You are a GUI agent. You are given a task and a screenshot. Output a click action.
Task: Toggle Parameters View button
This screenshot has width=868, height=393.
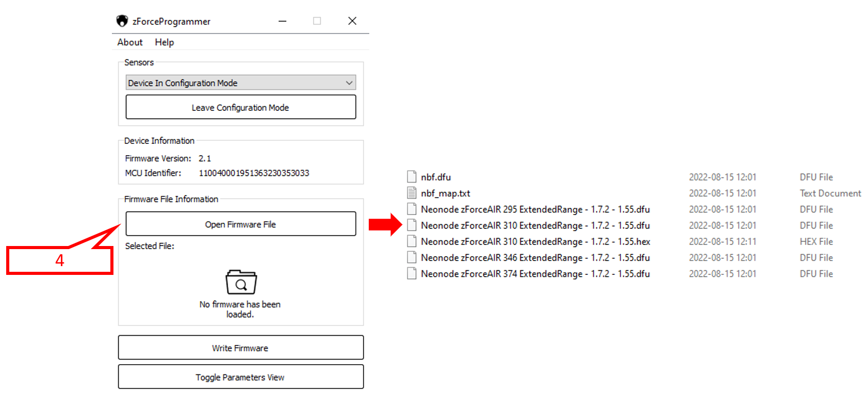pyautogui.click(x=240, y=377)
